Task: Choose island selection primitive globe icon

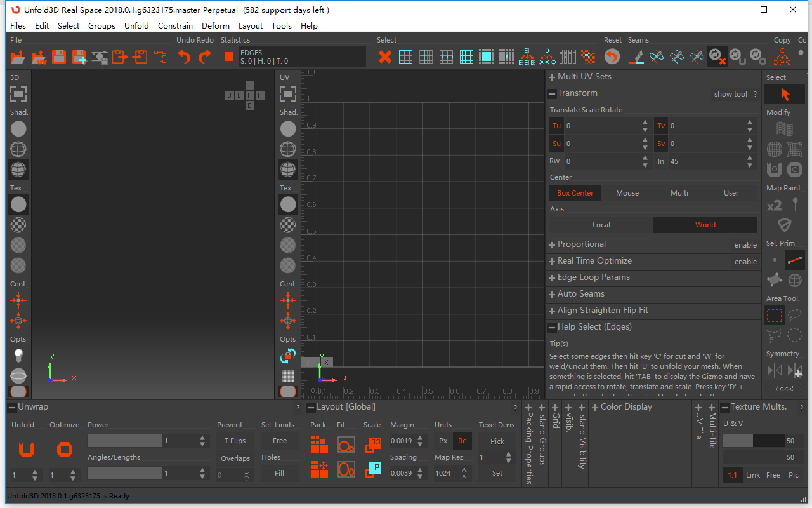Action: (x=795, y=280)
